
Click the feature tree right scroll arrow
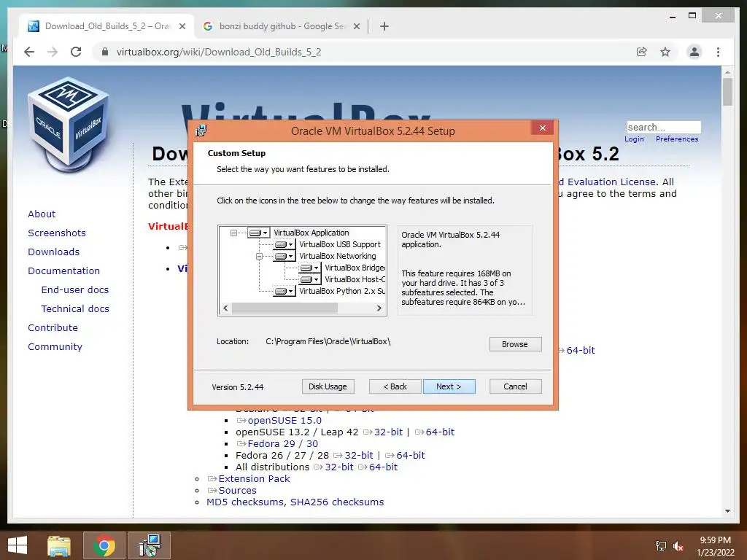click(379, 308)
